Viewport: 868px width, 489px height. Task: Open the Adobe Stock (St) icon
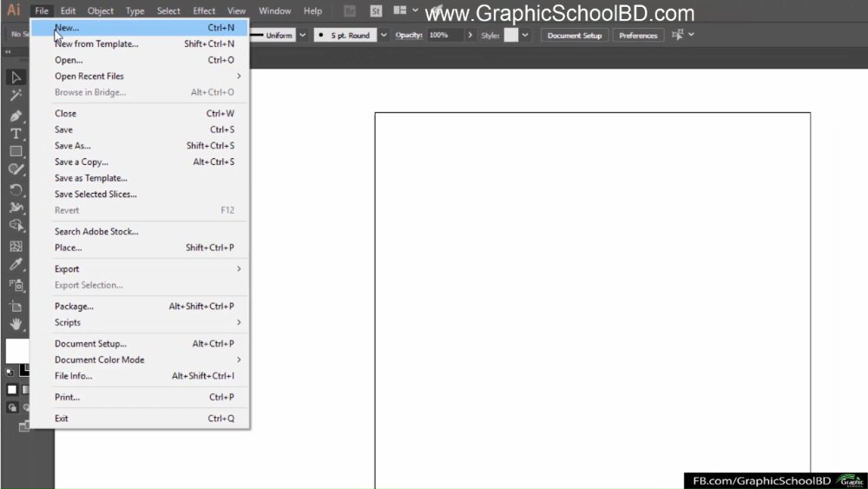[376, 11]
